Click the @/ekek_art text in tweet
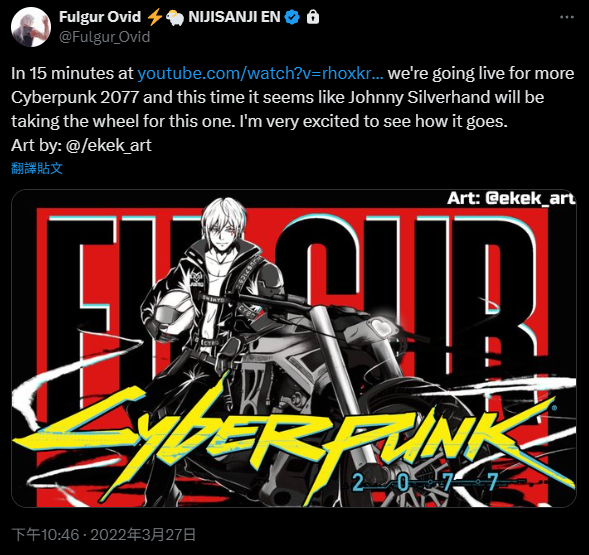Viewport: 589px width, 555px height. pyautogui.click(x=109, y=145)
